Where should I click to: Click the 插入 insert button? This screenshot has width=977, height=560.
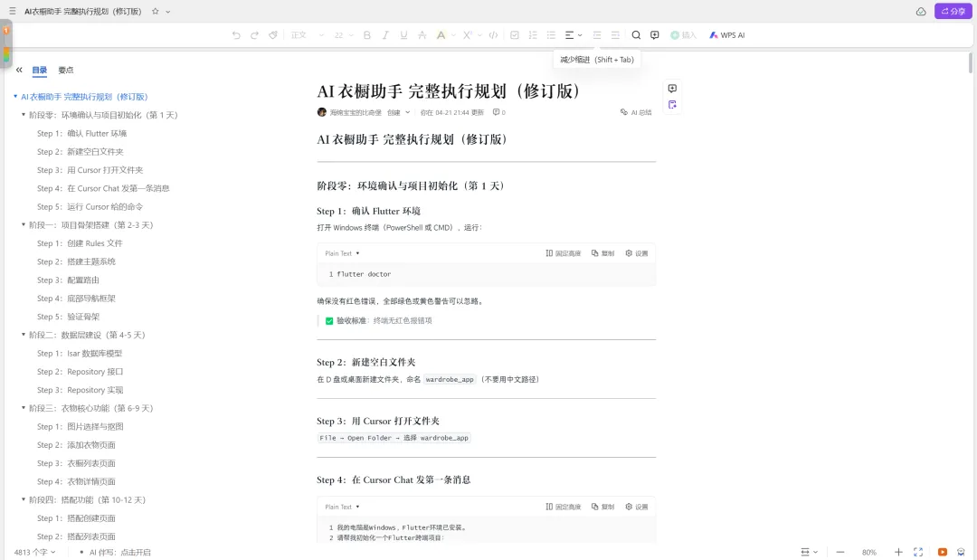tap(683, 35)
